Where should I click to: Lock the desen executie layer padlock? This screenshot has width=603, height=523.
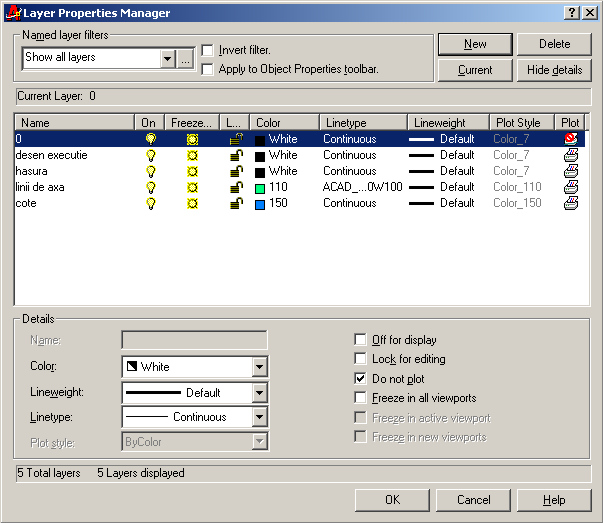point(236,155)
